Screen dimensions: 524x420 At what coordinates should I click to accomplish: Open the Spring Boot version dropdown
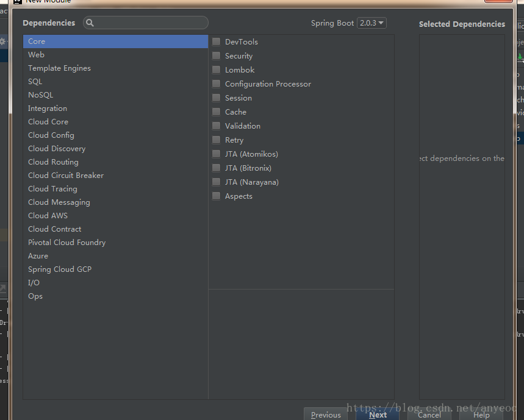click(371, 23)
